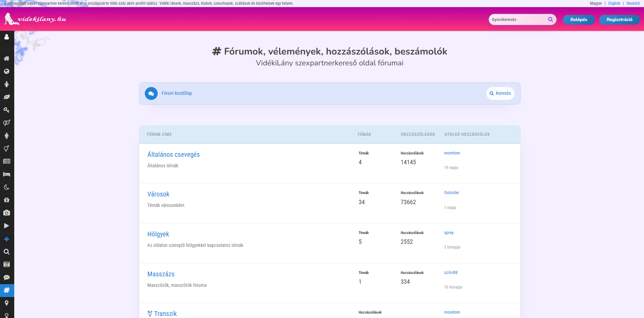Open the Masszázs forum
The height and width of the screenshot is (318, 644).
pos(161,274)
